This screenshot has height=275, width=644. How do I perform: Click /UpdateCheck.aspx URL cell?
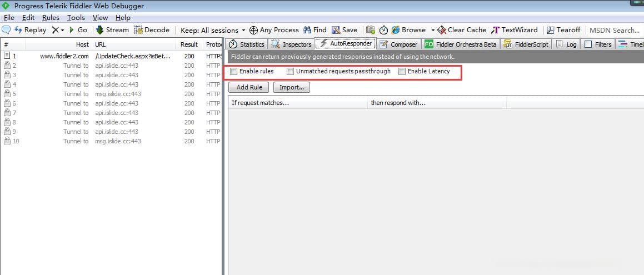point(133,56)
